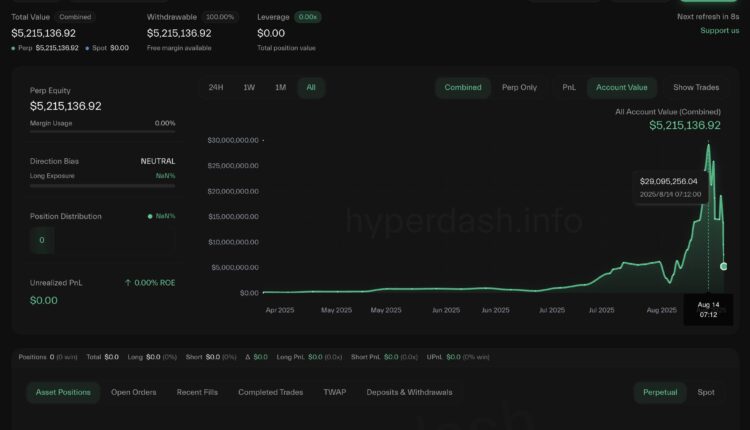Go to the Recent Fills tab
Viewport: 750px width, 430px height.
pyautogui.click(x=197, y=392)
